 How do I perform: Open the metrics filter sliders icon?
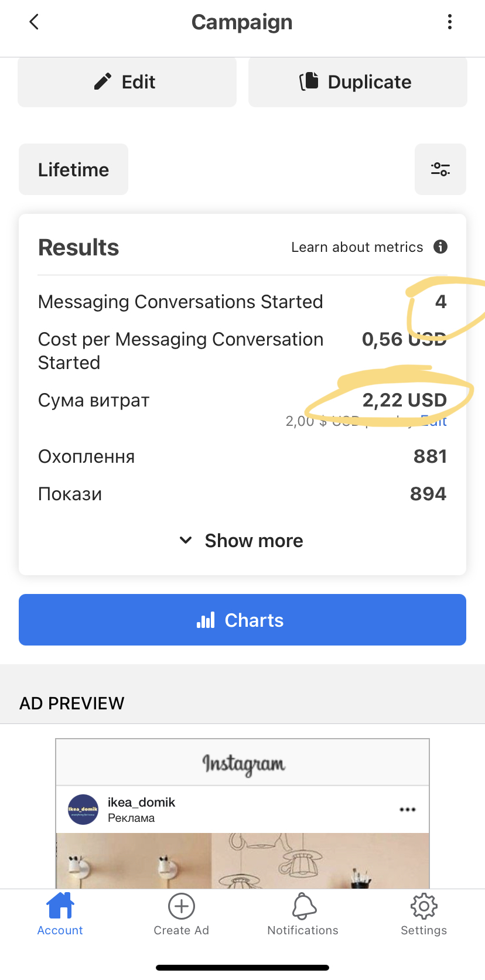[440, 169]
